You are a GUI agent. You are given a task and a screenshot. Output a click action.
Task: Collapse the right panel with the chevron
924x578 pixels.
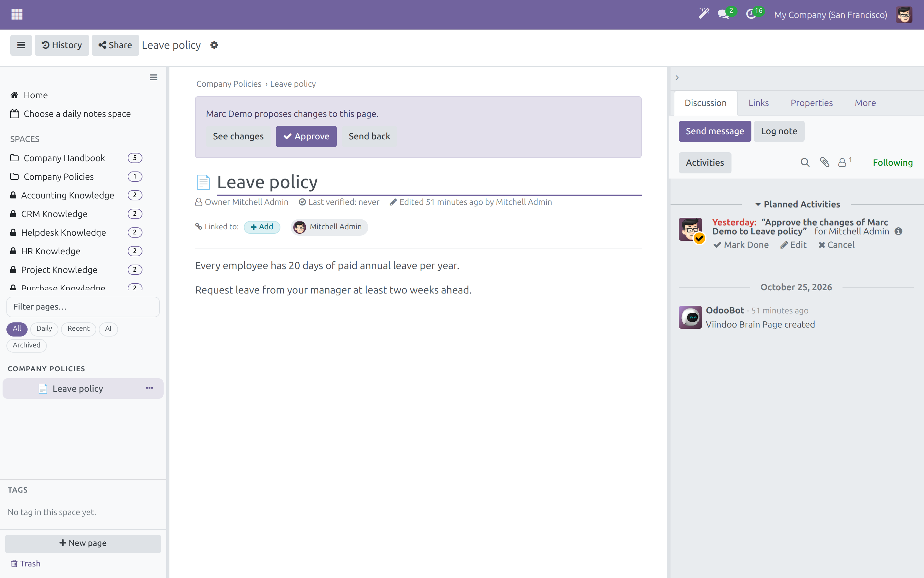(x=677, y=78)
